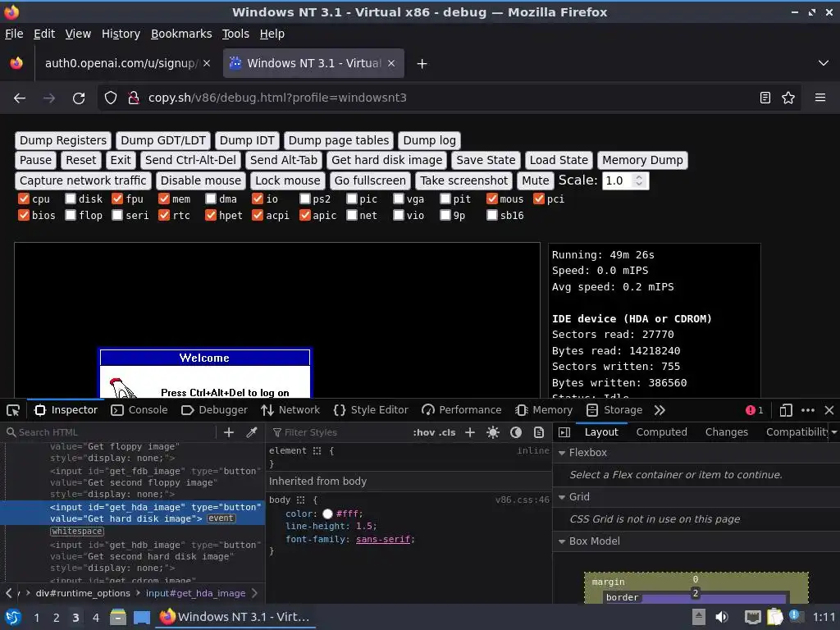This screenshot has width=840, height=630.
Task: Click the Save State button
Action: 486,160
